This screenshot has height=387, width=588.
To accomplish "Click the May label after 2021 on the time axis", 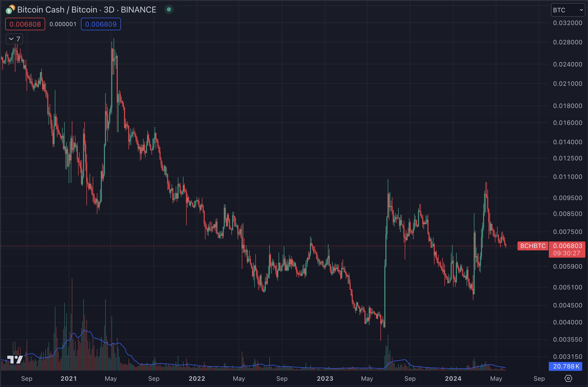I will pos(111,379).
